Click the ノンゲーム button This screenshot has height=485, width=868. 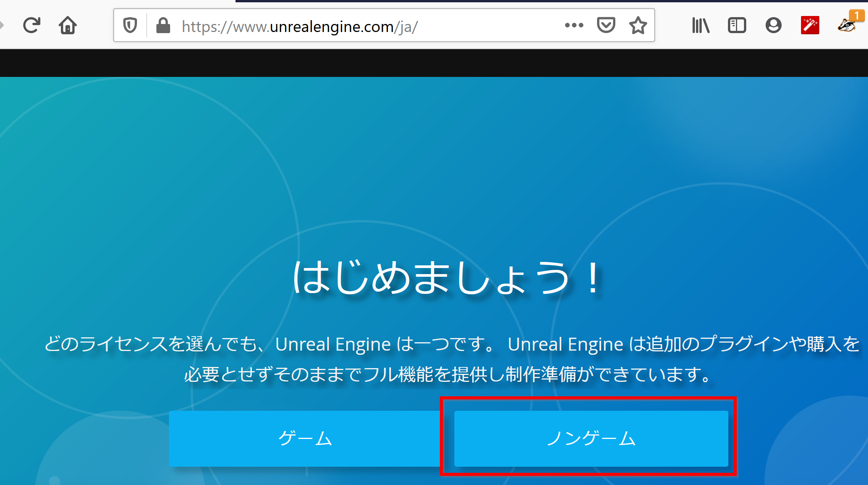click(x=591, y=439)
